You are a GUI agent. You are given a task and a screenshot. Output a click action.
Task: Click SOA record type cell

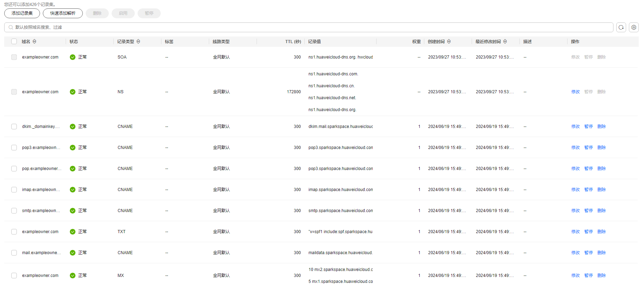pos(122,57)
